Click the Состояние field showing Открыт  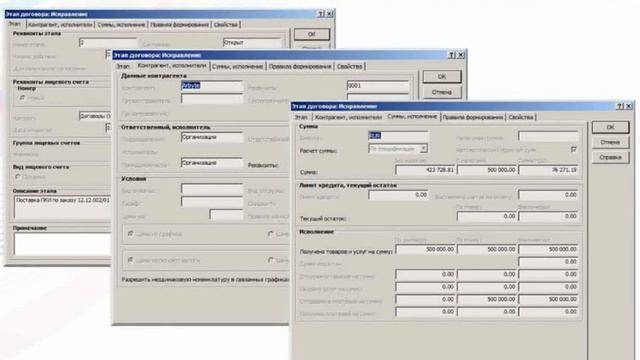[252, 42]
